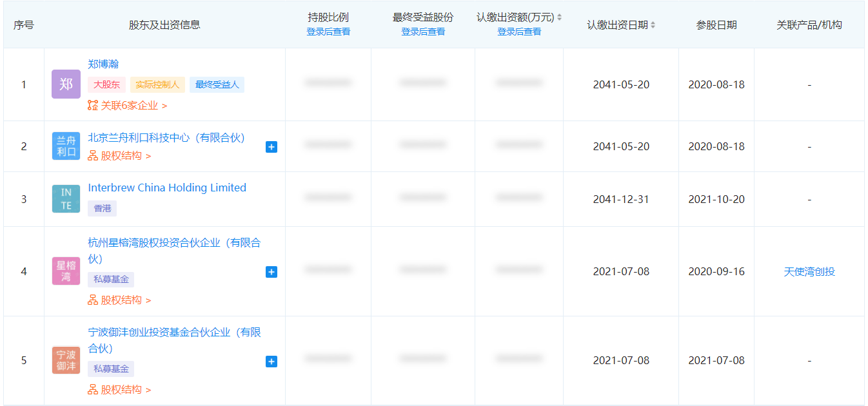This screenshot has height=406, width=868.
Task: Expand the 杭州星榕湾 row plus button
Action: click(x=271, y=272)
